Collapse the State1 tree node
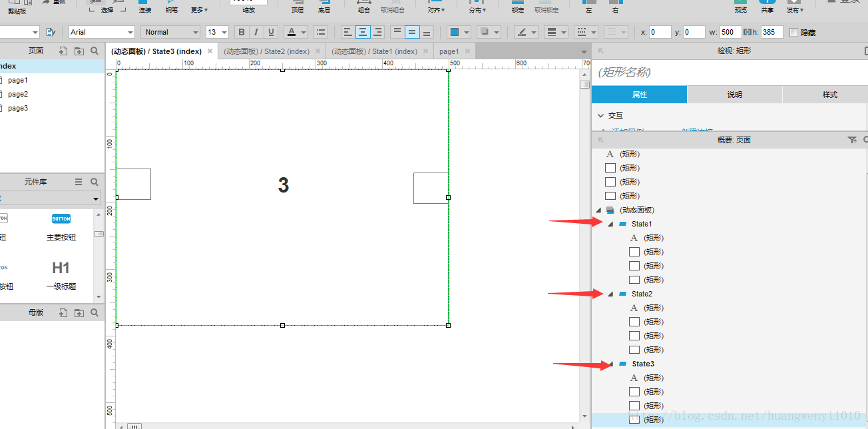 610,224
